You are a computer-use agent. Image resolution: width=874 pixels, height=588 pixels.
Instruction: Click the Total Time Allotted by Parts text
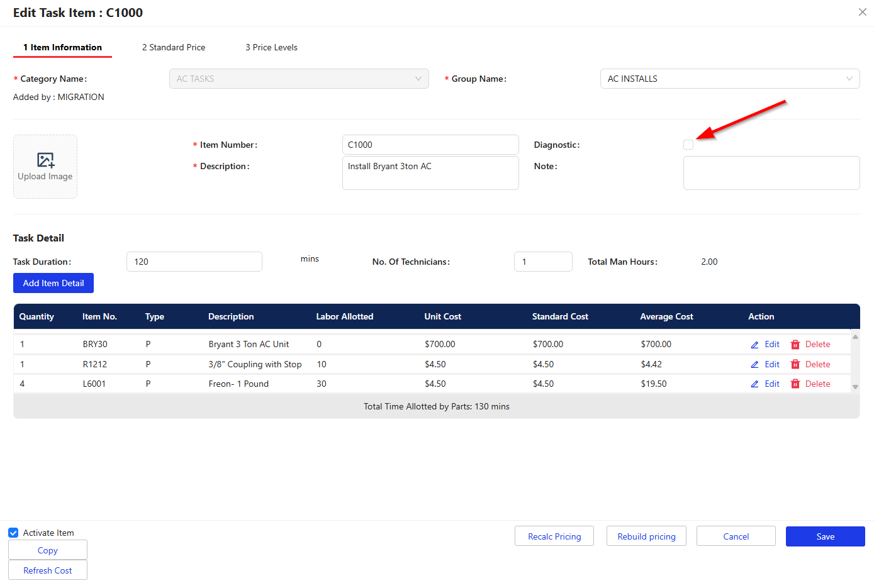437,407
